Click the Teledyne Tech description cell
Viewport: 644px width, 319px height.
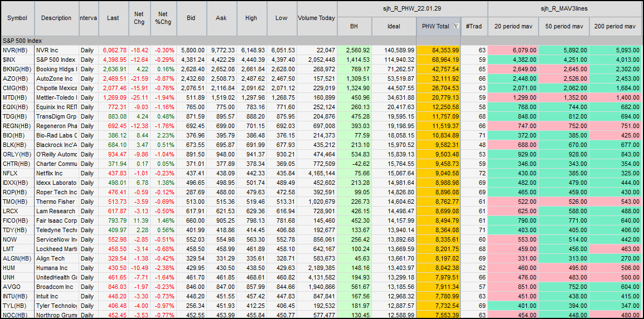click(57, 229)
